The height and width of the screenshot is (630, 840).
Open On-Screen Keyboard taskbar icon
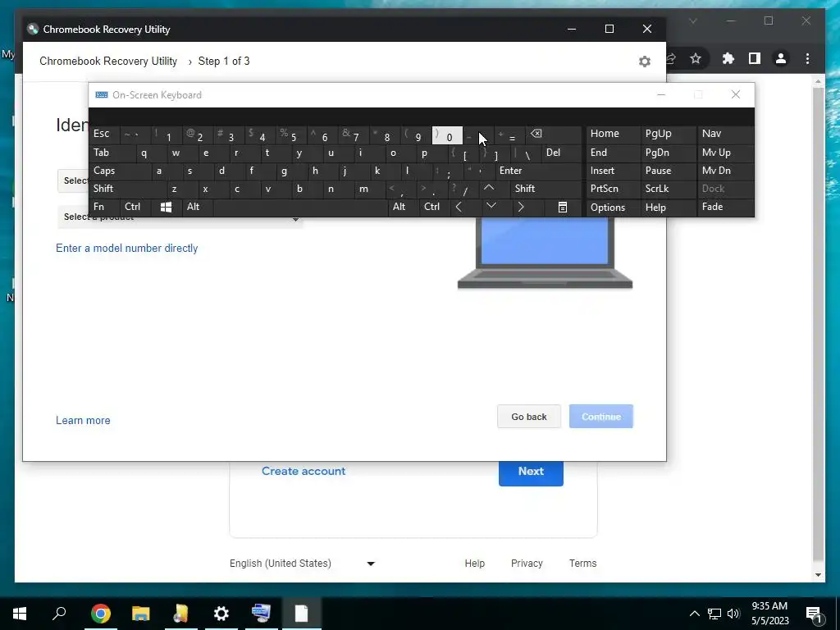pyautogui.click(x=261, y=614)
